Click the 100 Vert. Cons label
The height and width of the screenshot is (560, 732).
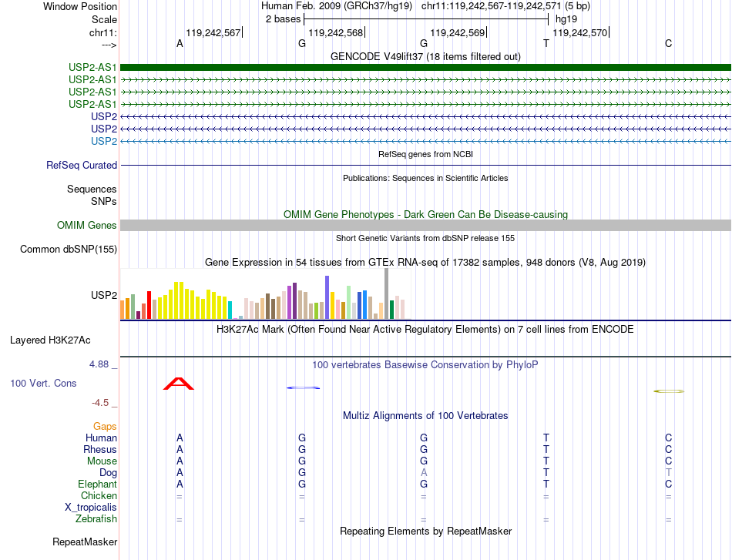click(43, 383)
